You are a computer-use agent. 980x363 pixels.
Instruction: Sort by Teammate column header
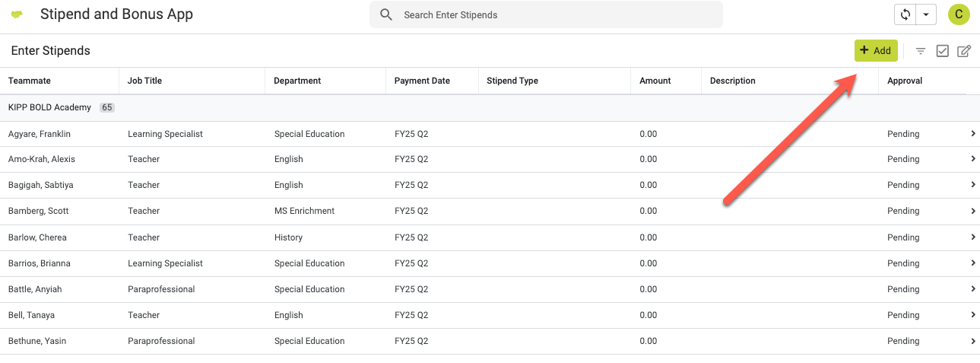[30, 81]
